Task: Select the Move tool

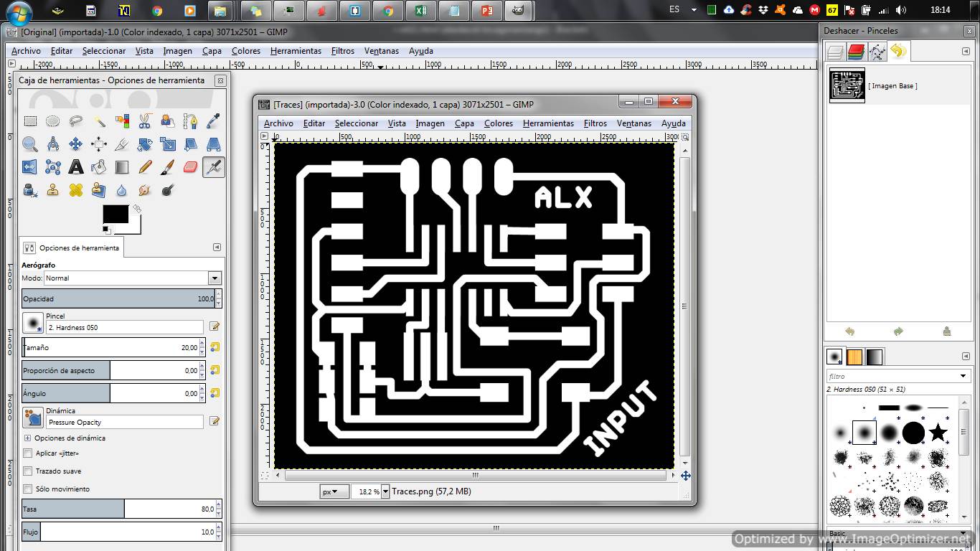Action: click(76, 144)
